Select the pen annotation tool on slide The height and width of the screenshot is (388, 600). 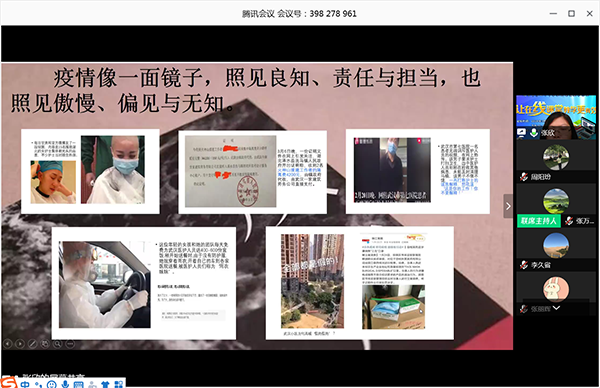(33, 344)
